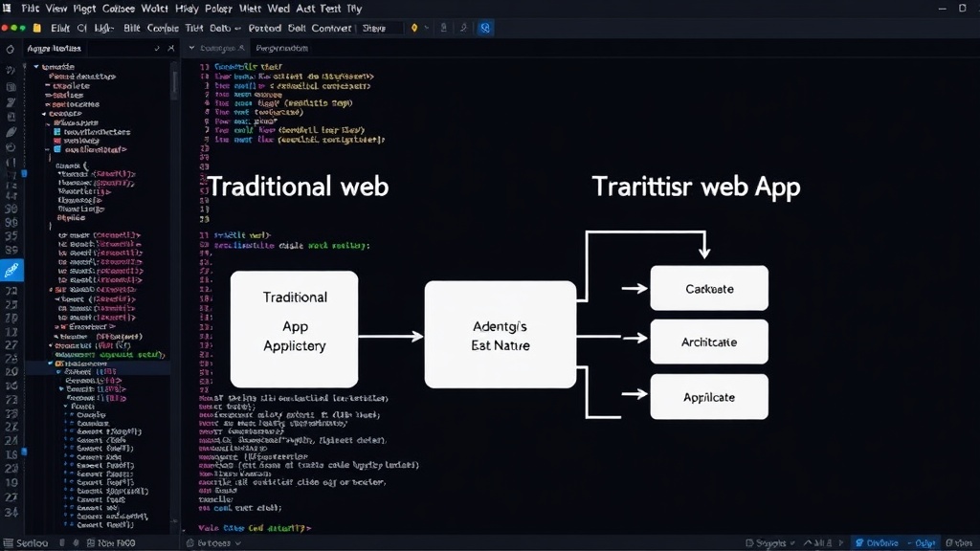The image size is (980, 551).
Task: Click the Bilt toolbar button
Action: coord(132,28)
